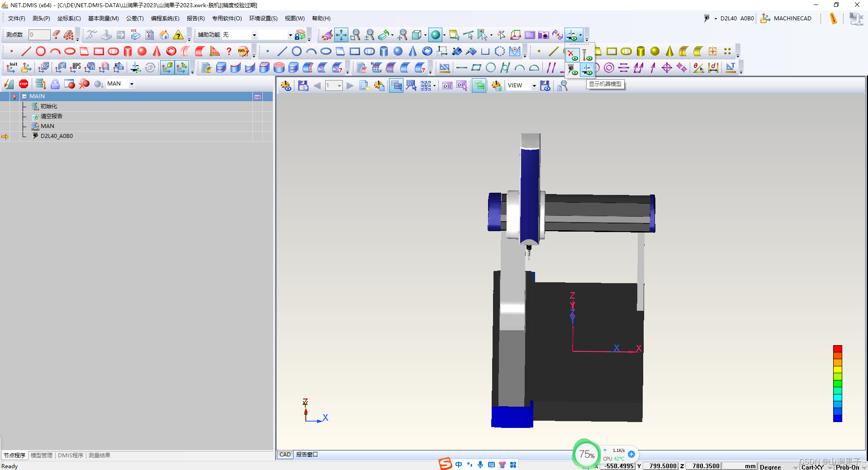Select the red cylinder feature tool
868x470 pixels.
pos(128,51)
